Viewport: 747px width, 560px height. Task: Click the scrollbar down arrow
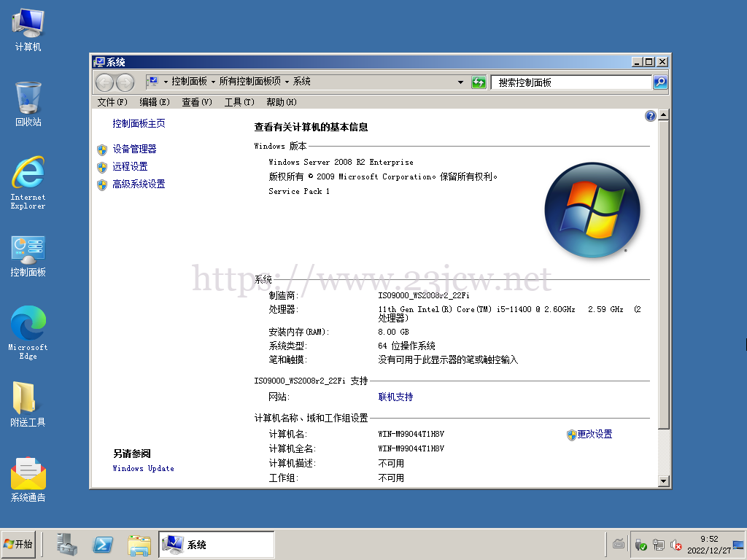[664, 481]
